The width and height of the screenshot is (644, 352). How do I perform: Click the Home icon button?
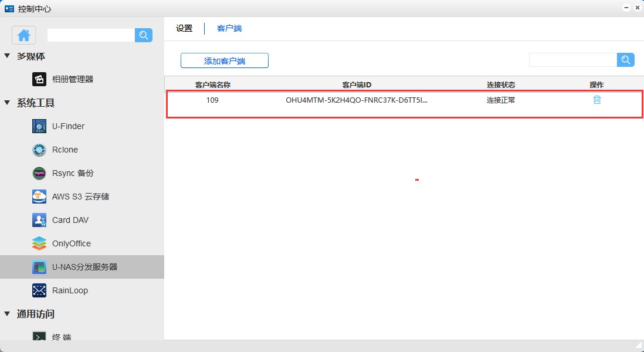(24, 35)
